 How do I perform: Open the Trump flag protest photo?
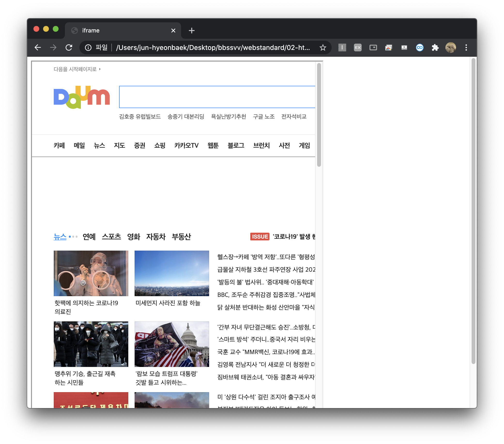click(x=172, y=344)
